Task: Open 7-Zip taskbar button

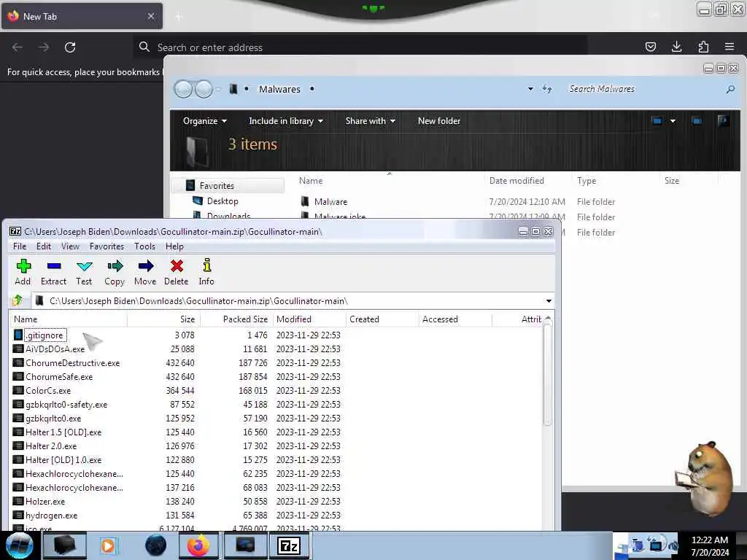Action: pyautogui.click(x=289, y=545)
